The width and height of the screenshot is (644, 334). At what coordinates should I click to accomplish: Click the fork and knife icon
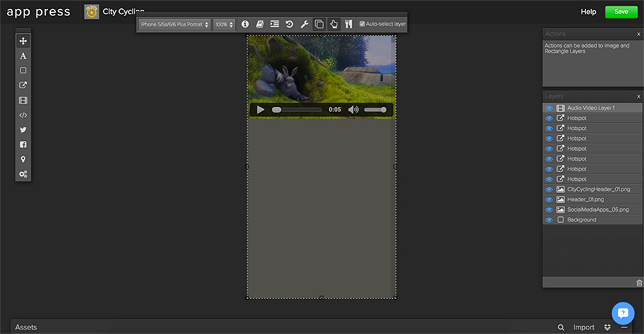pos(348,24)
